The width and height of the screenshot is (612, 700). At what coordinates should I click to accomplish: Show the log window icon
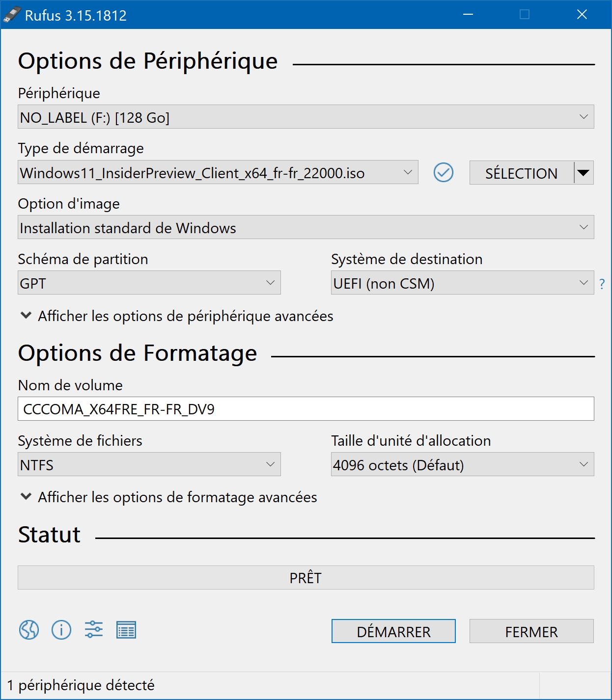tap(126, 630)
